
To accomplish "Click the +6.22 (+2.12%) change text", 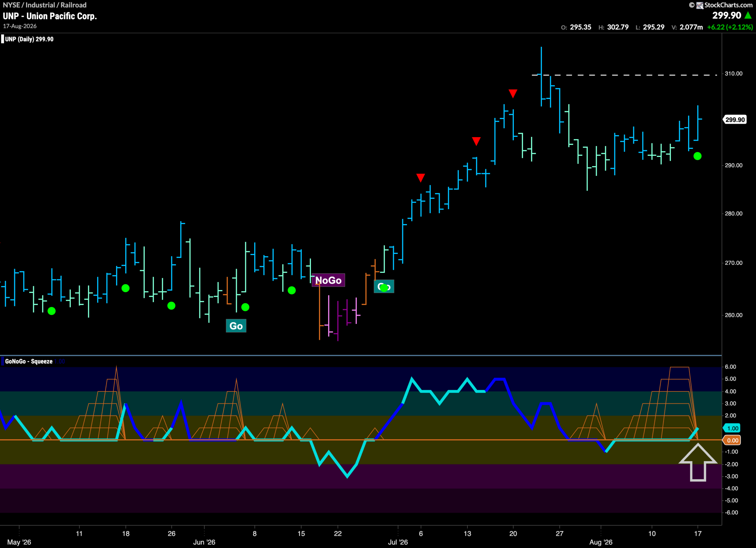I will pyautogui.click(x=730, y=27).
